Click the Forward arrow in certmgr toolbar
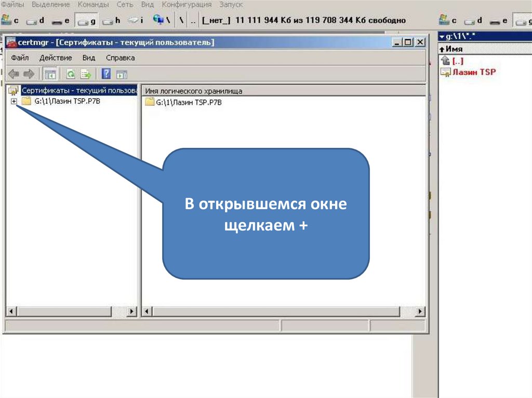 pos(29,74)
